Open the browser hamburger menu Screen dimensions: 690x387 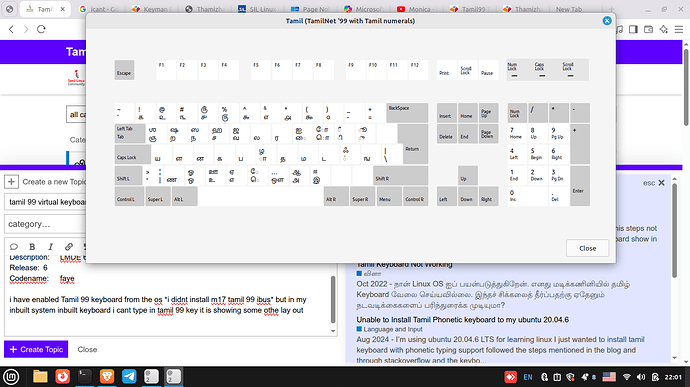(679, 29)
